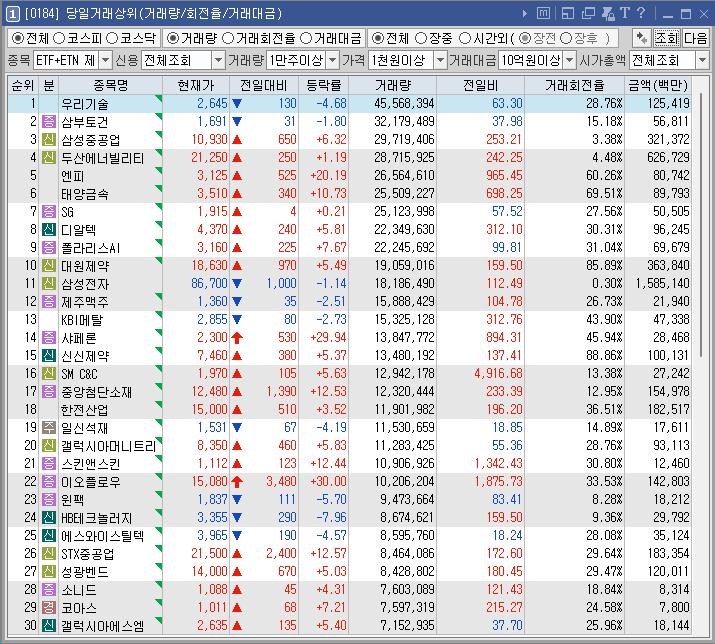The width and height of the screenshot is (715, 644).
Task: Click the 신 badge on 두산에너빌리티 row
Action: [49, 158]
